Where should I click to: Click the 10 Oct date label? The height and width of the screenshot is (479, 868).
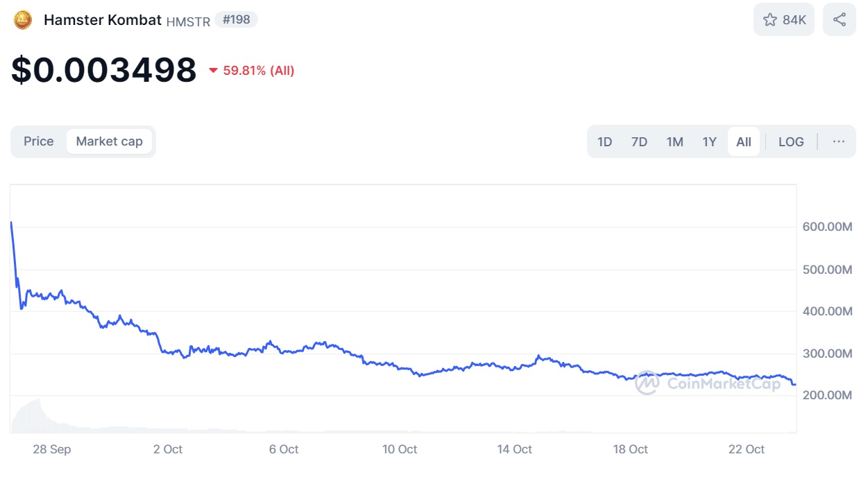[x=400, y=449]
